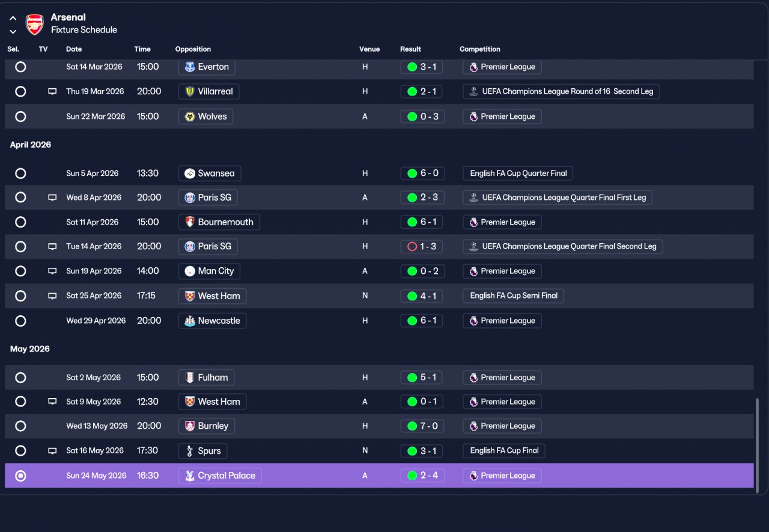Open Villarreal club button
Screen dimensions: 769x532
[x=209, y=91]
